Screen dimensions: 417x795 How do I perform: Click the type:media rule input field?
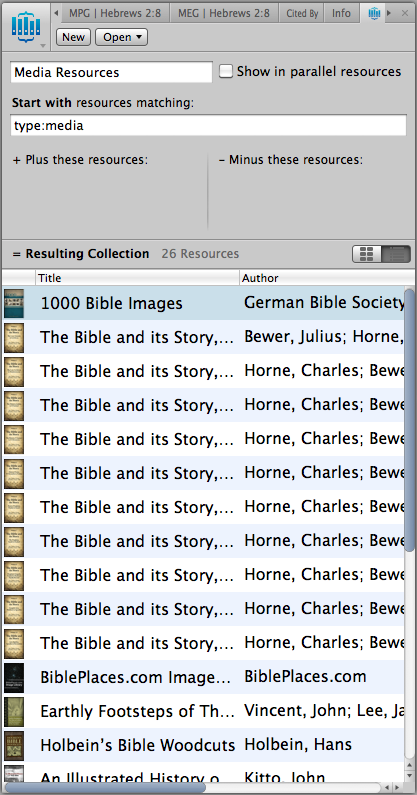(x=208, y=126)
